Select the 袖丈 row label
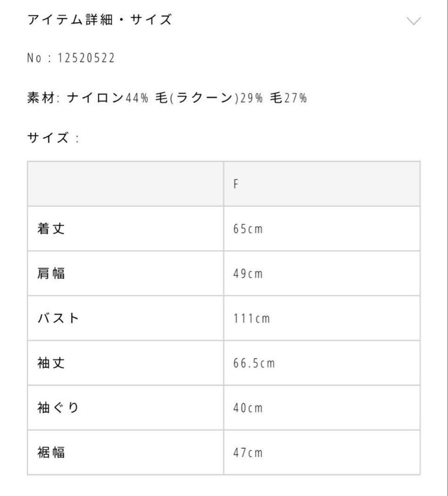 coord(51,363)
